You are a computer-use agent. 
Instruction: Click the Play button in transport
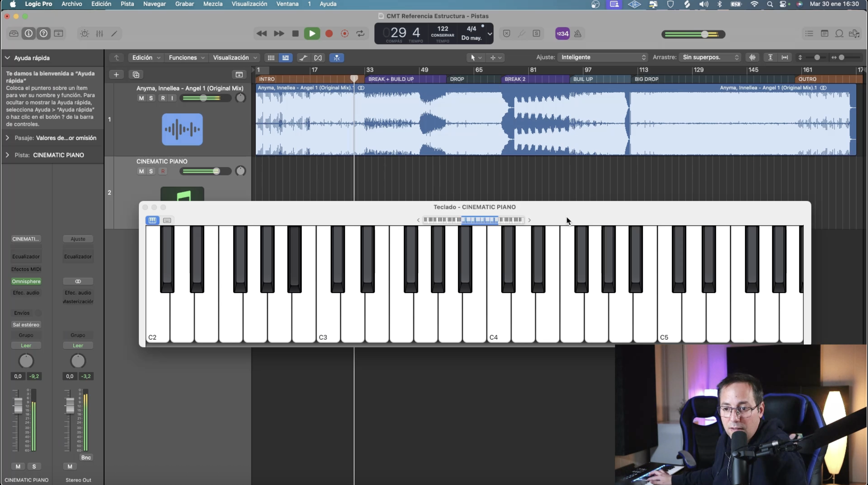tap(312, 33)
